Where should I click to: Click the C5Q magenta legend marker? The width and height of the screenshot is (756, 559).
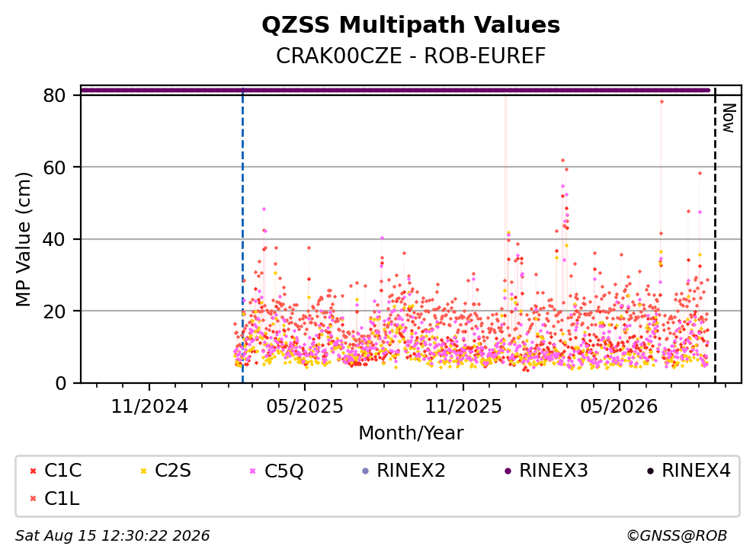253,471
